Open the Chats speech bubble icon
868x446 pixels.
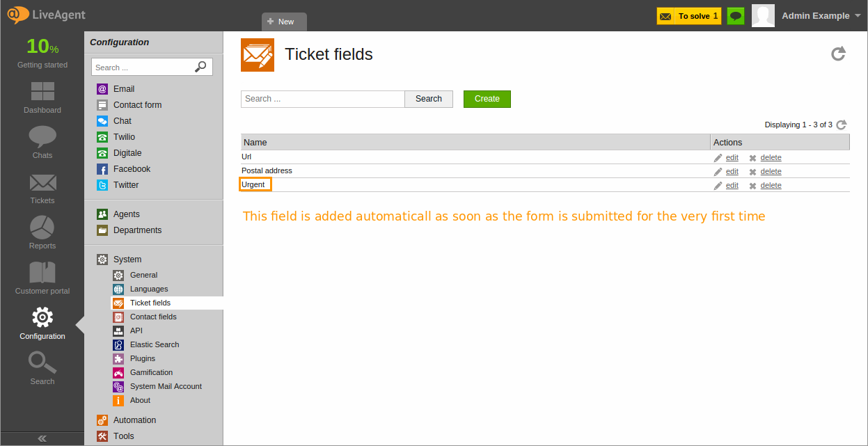pyautogui.click(x=42, y=137)
